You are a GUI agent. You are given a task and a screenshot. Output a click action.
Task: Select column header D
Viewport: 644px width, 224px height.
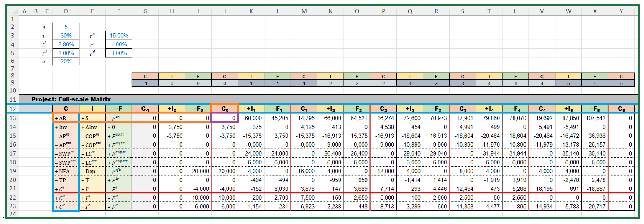pos(66,11)
